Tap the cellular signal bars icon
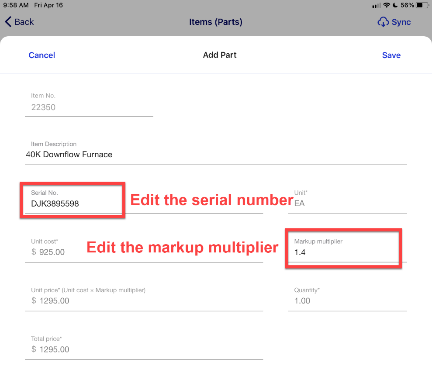 pyautogui.click(x=377, y=5)
